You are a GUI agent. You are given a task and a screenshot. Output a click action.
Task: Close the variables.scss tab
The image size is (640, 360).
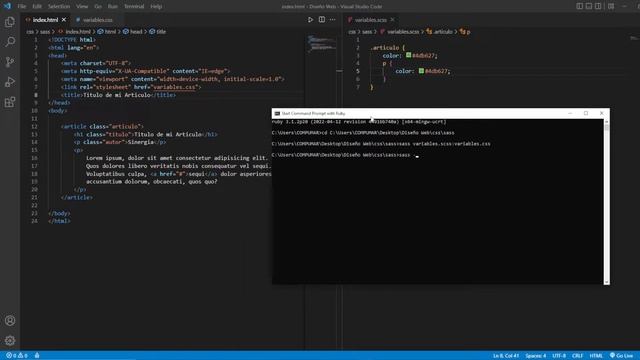click(392, 20)
